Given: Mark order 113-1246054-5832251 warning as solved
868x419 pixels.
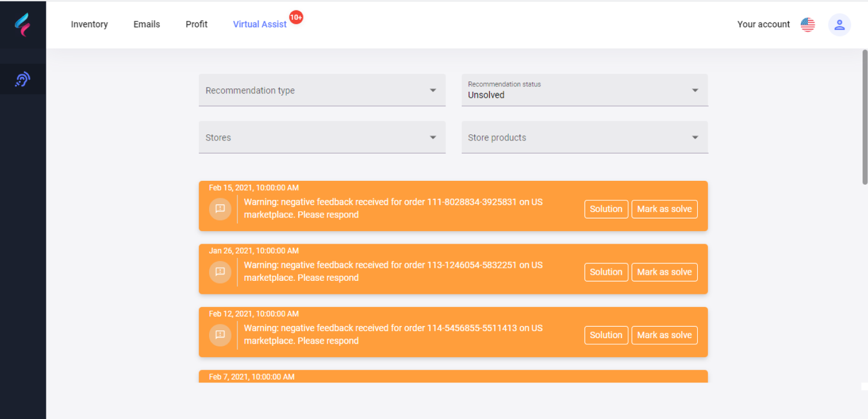Looking at the screenshot, I should pyautogui.click(x=664, y=272).
